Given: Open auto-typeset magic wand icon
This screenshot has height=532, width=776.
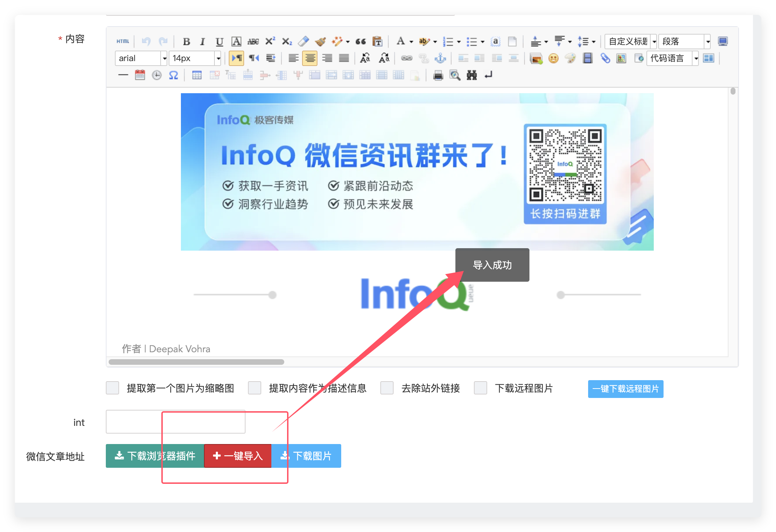Looking at the screenshot, I should [x=337, y=42].
